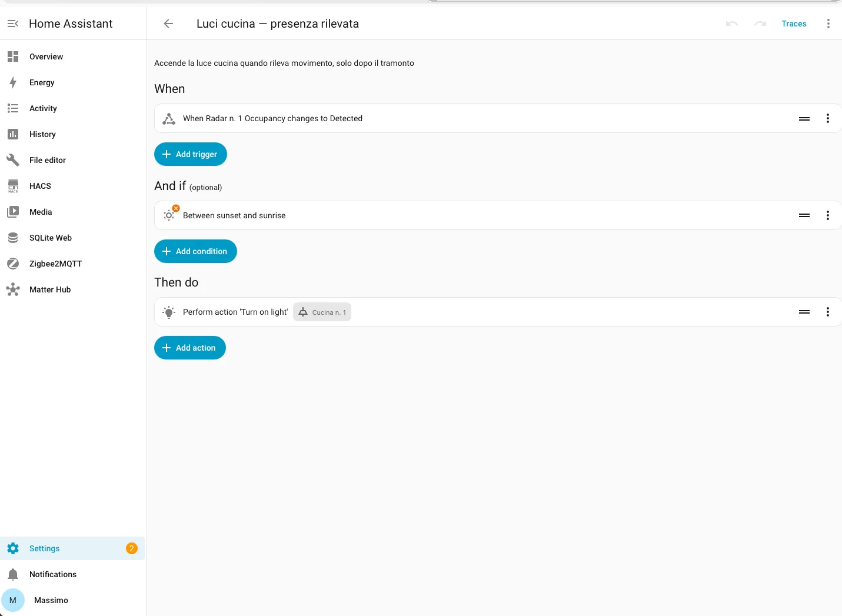The width and height of the screenshot is (842, 616).
Task: Click Add action button
Action: pos(190,348)
